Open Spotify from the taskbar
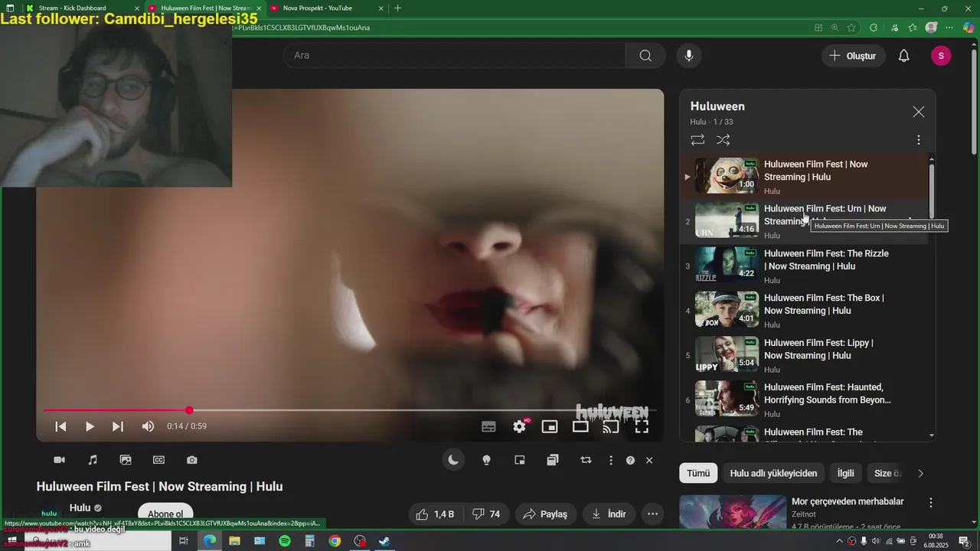The height and width of the screenshot is (551, 980). click(x=285, y=541)
